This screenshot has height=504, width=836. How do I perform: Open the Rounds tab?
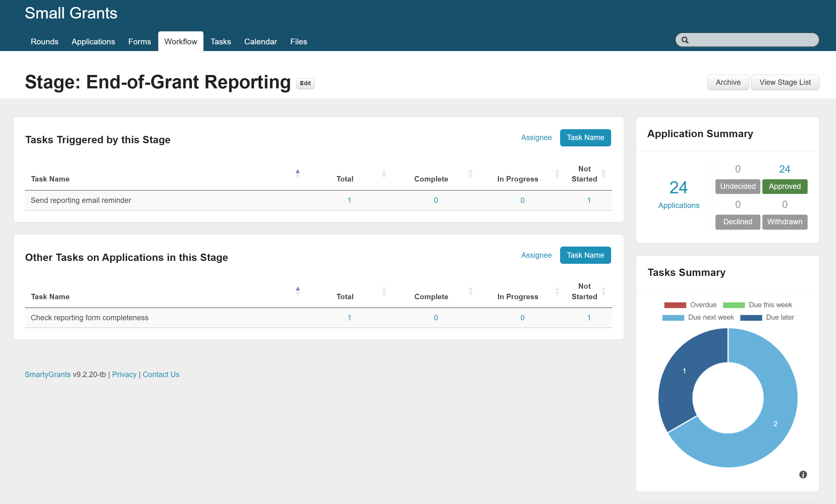pyautogui.click(x=44, y=41)
